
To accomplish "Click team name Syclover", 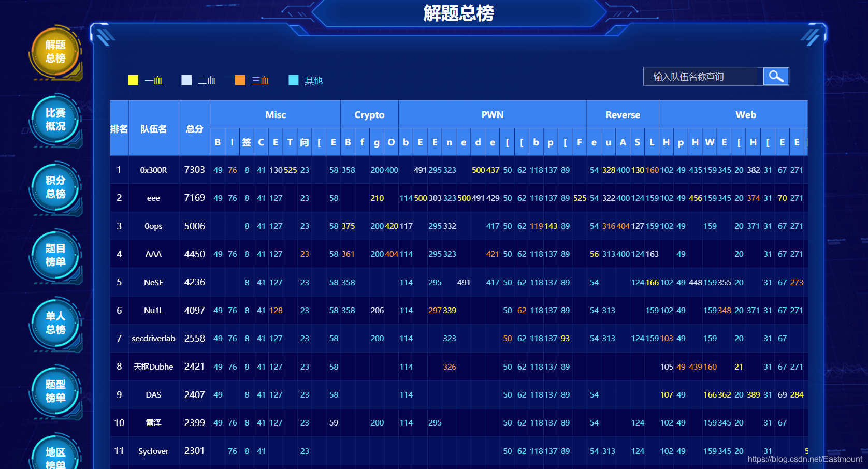I will [x=154, y=451].
